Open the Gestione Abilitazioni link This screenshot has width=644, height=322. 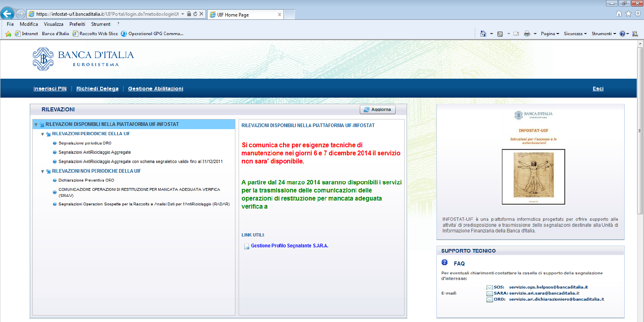pyautogui.click(x=155, y=88)
